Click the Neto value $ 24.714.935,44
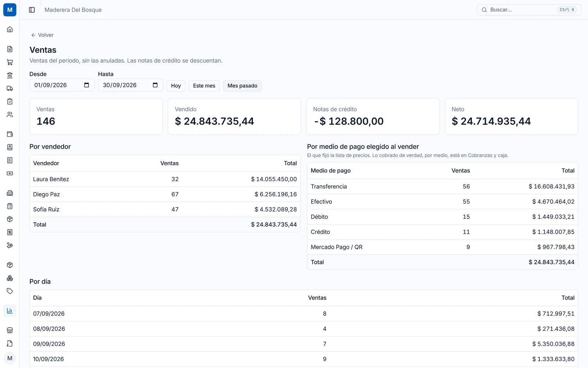This screenshot has width=588, height=368. 491,121
